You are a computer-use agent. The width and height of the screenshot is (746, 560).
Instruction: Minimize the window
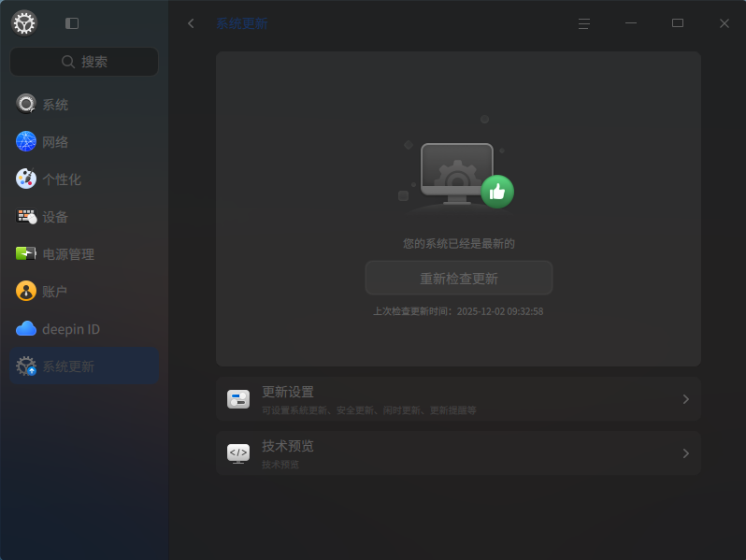[631, 22]
